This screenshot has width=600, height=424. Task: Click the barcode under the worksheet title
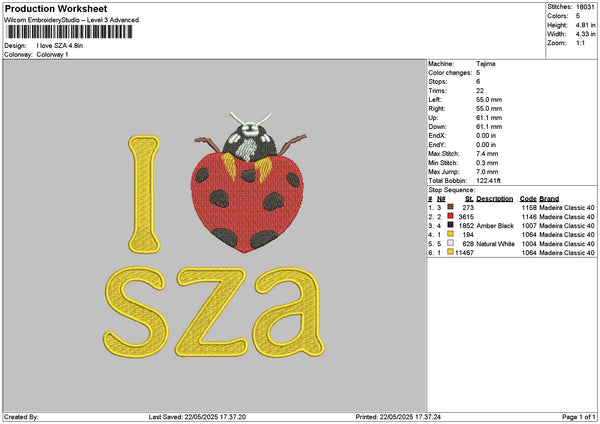pyautogui.click(x=69, y=32)
